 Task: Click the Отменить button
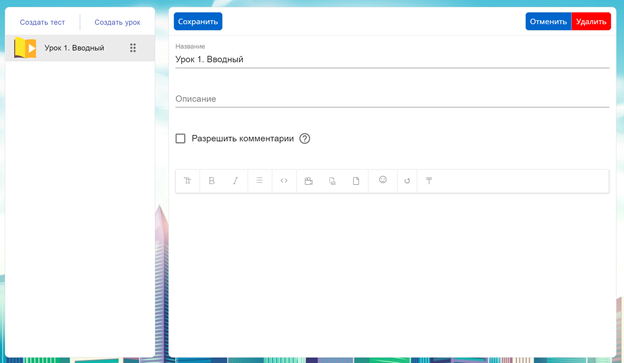coord(548,21)
